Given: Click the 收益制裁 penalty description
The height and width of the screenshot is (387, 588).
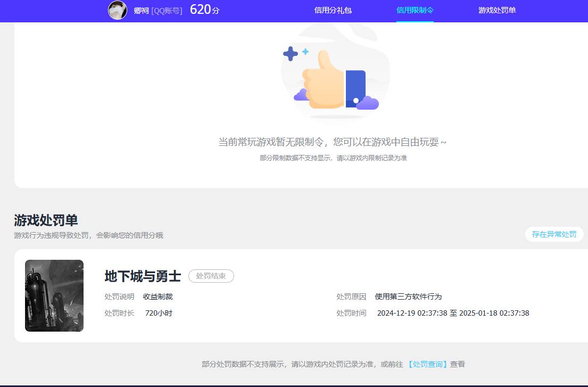Looking at the screenshot, I should pos(159,297).
